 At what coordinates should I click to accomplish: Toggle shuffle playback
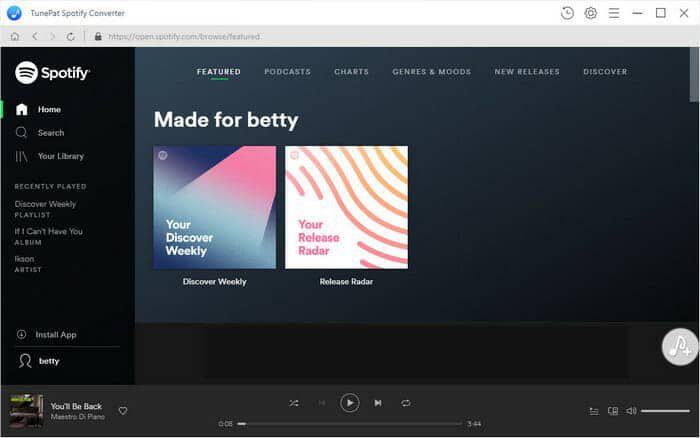click(294, 403)
